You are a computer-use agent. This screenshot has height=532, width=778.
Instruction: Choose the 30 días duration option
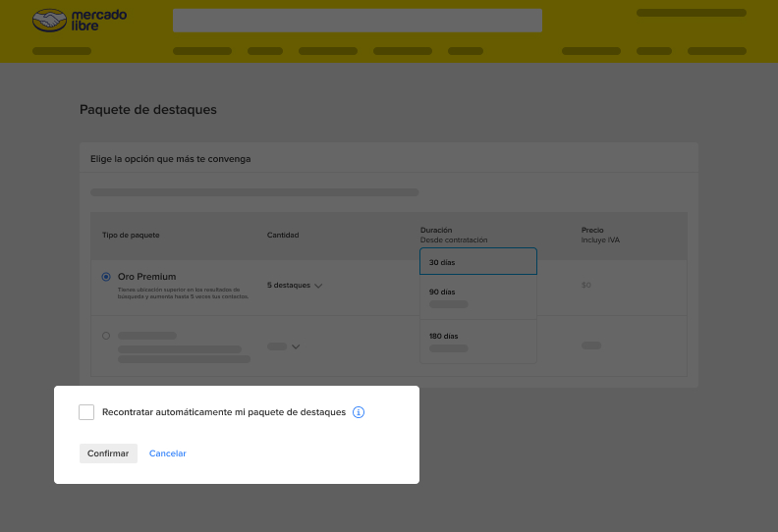[x=478, y=261]
